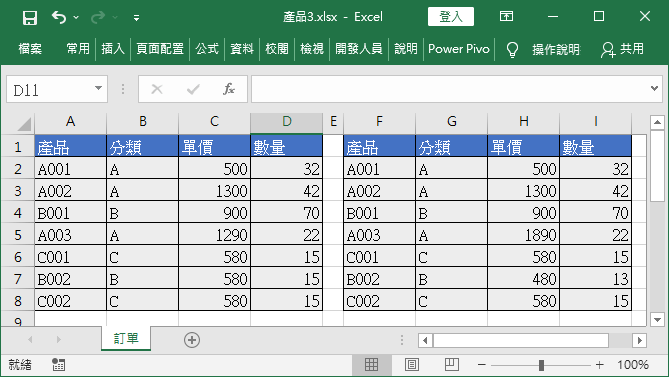
Task: Select cell A1 containing 產品
Action: [70, 146]
